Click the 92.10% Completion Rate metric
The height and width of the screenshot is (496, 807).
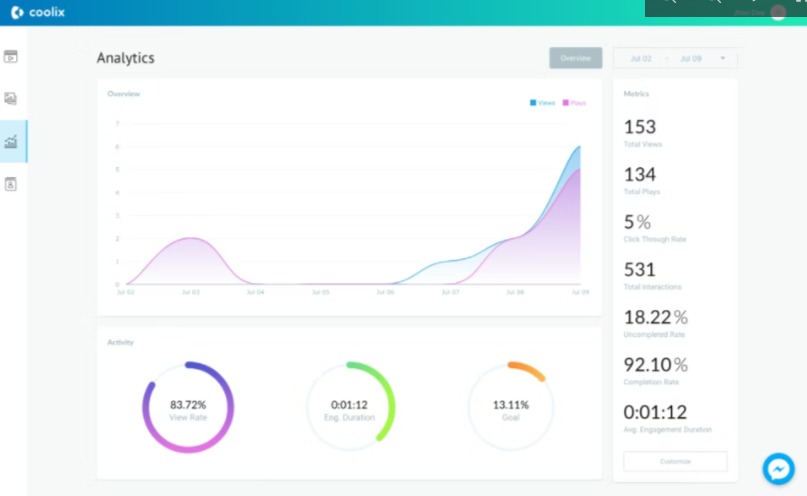(x=656, y=370)
